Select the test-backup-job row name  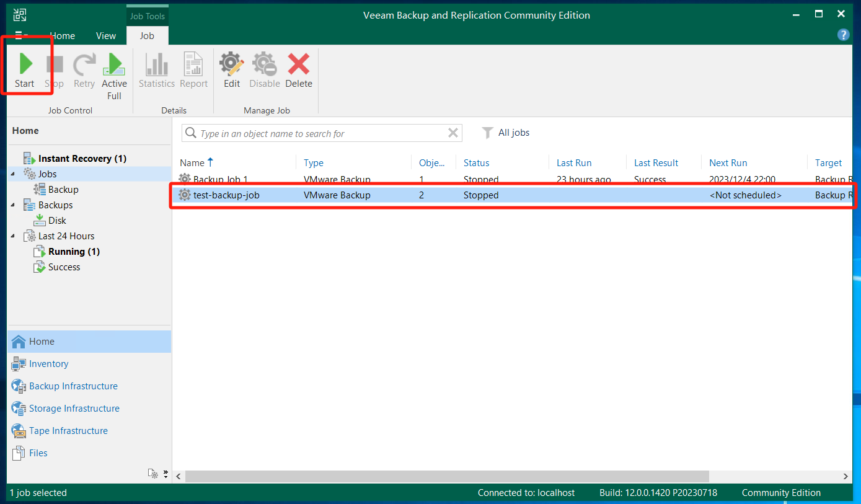pos(226,195)
